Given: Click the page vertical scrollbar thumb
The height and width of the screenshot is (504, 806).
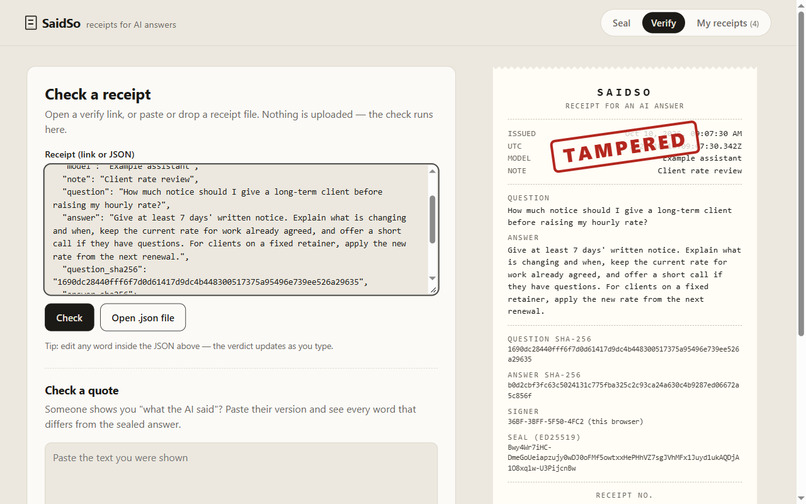Looking at the screenshot, I should click(801, 173).
